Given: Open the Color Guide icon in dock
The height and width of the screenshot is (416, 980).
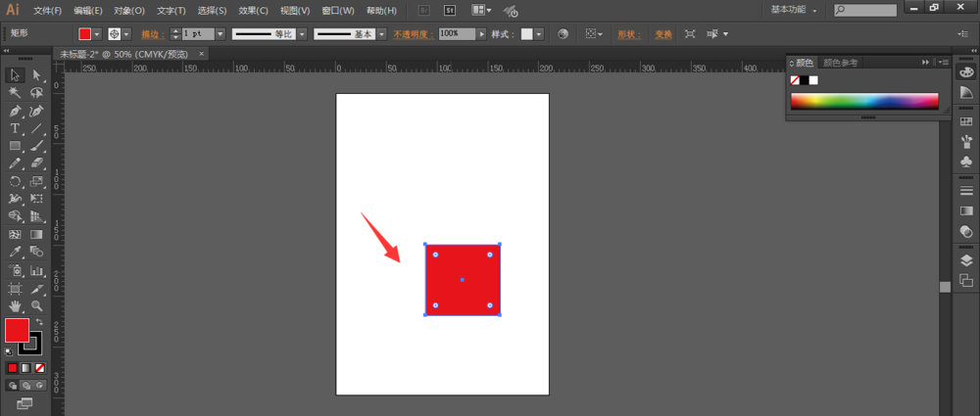Looking at the screenshot, I should [x=965, y=93].
